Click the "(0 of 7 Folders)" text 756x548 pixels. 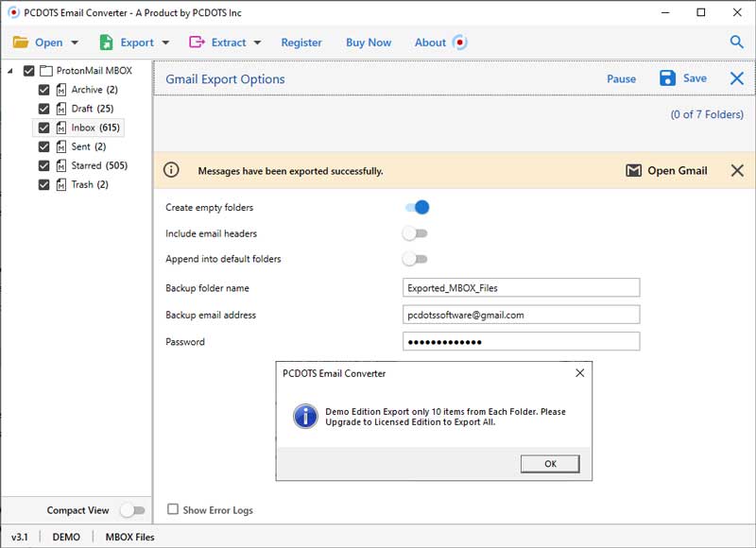[707, 114]
